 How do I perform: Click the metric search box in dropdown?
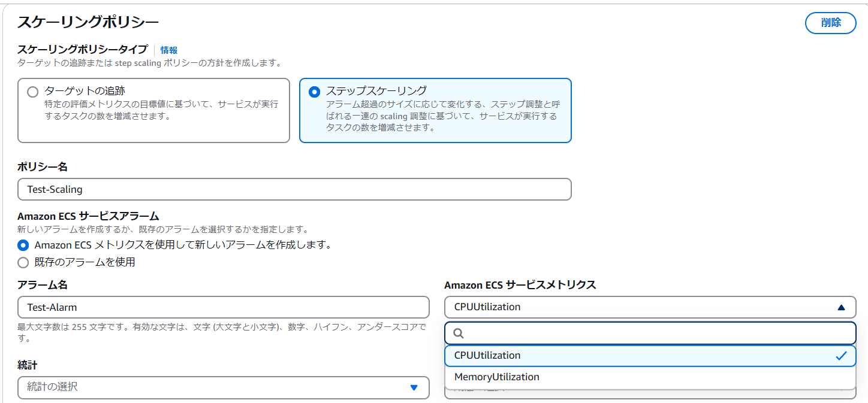650,333
